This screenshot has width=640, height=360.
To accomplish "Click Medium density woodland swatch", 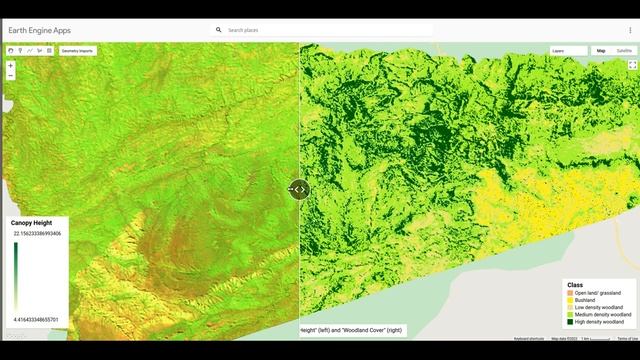I will [570, 315].
